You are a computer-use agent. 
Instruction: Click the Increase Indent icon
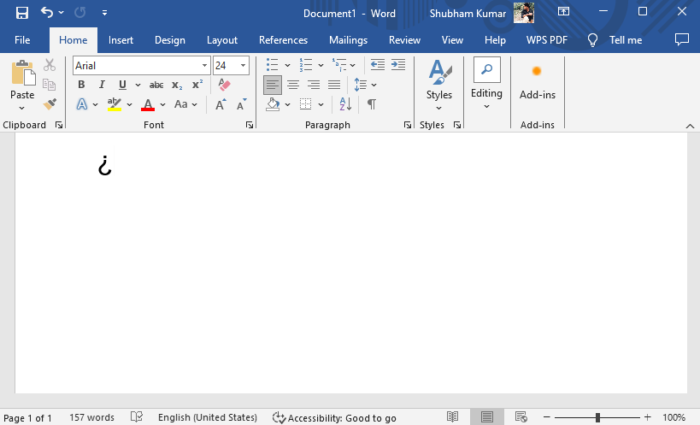click(397, 65)
